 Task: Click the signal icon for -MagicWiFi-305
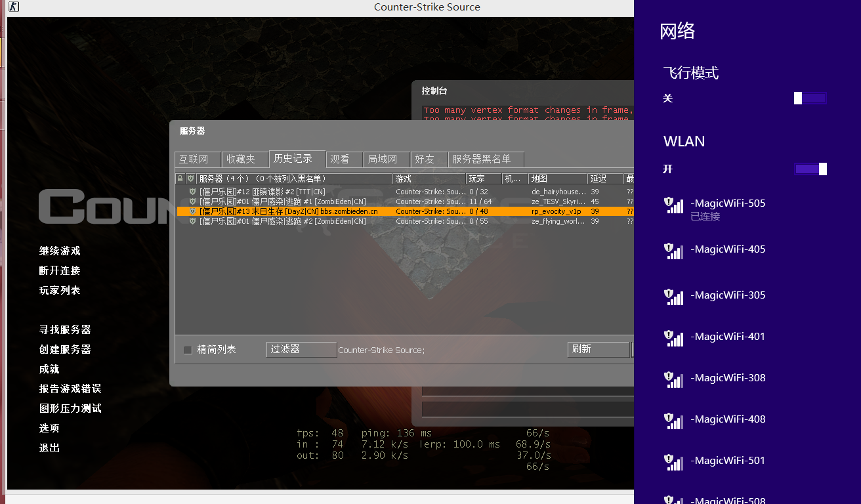673,297
